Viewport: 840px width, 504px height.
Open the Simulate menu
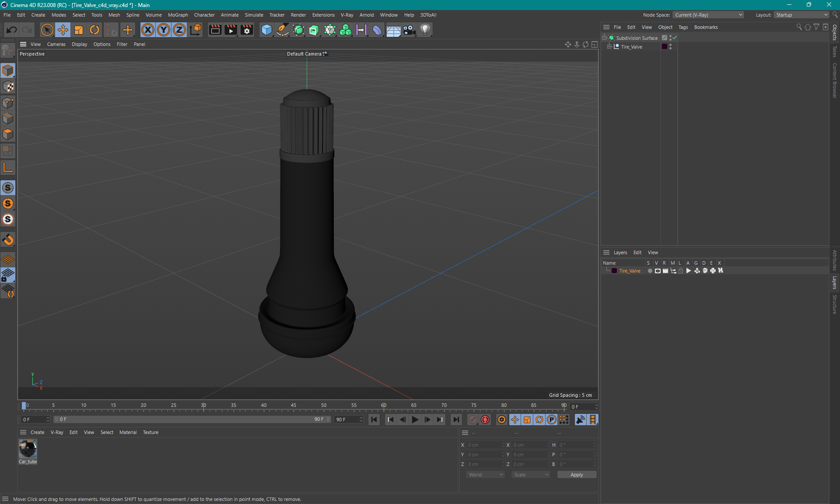pos(254,15)
